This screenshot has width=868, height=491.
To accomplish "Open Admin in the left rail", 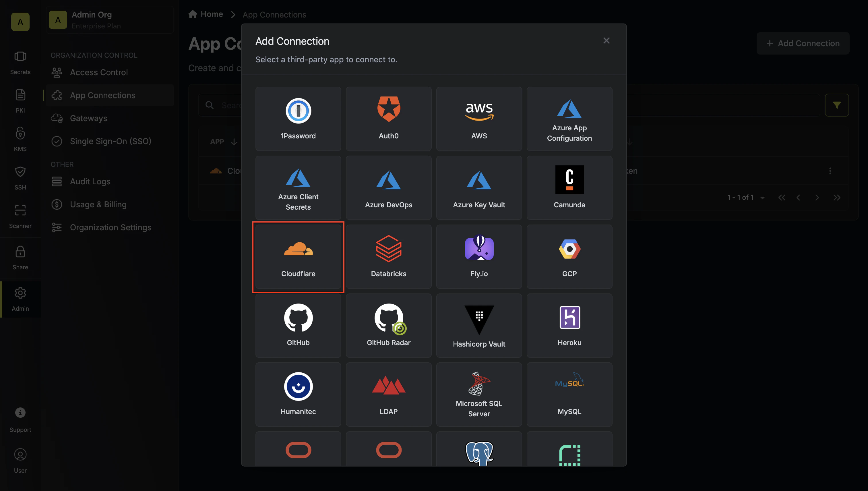I will click(20, 299).
